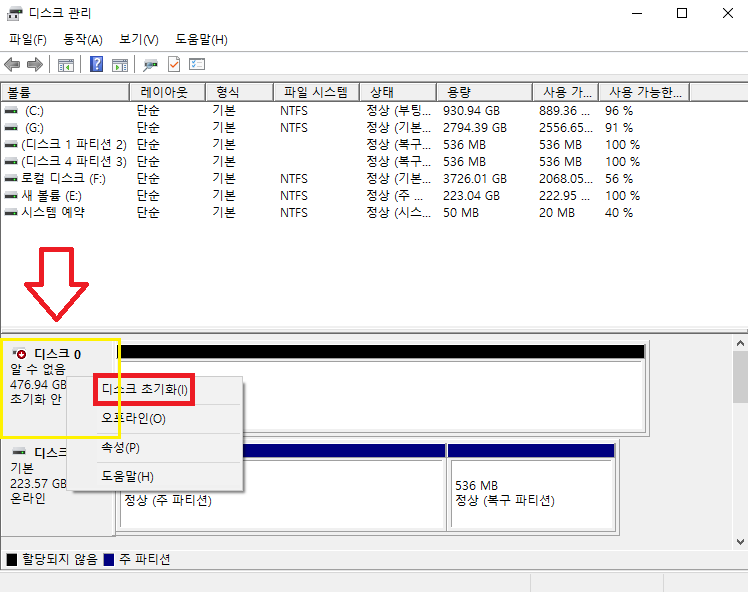Image resolution: width=748 pixels, height=592 pixels.
Task: Toggle the console tree toolbar icon
Action: click(x=66, y=65)
